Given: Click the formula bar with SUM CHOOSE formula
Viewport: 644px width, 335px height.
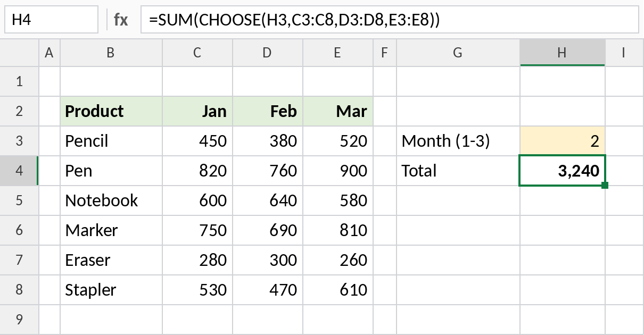Looking at the screenshot, I should point(389,20).
